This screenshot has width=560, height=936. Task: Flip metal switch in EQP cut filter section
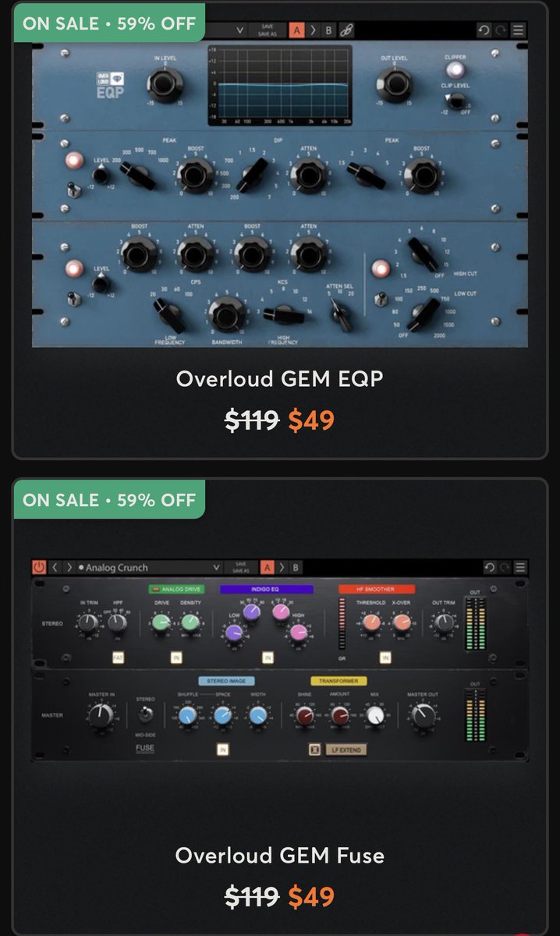coord(381,299)
